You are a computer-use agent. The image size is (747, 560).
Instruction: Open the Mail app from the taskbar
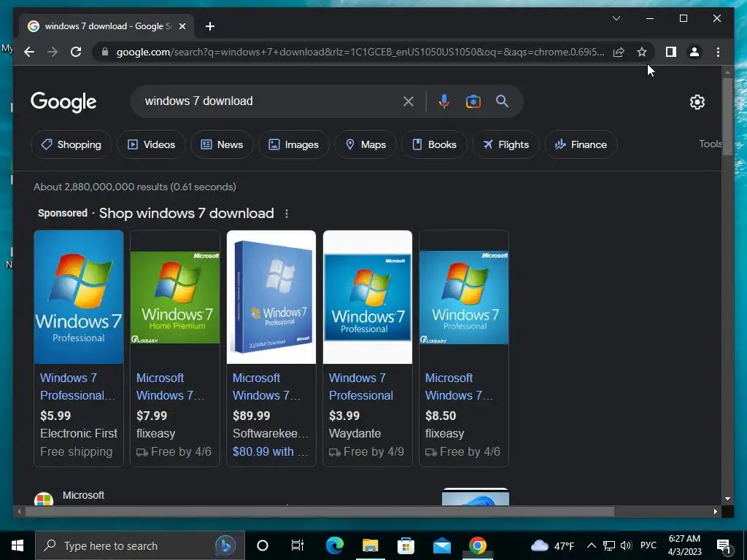441,545
